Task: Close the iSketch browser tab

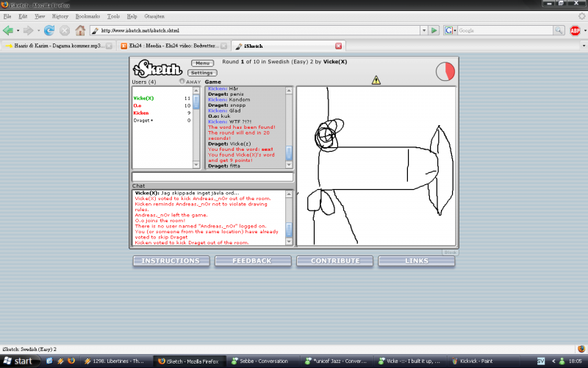Action: (338, 46)
